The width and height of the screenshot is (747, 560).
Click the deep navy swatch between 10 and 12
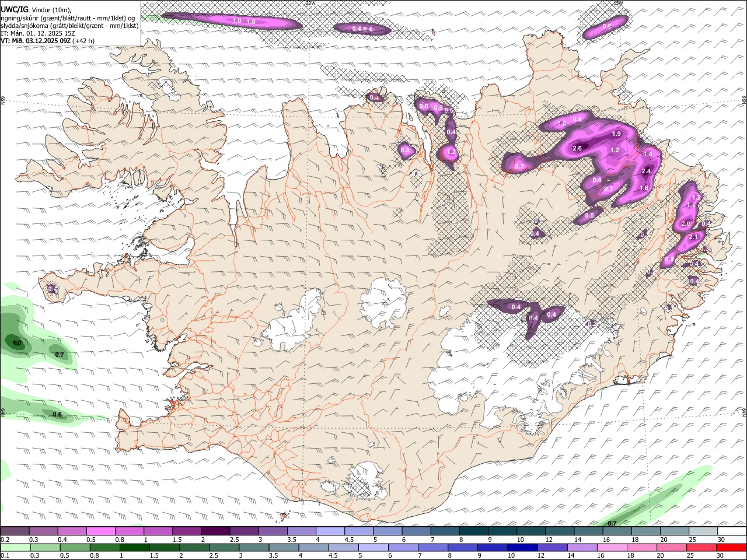click(x=521, y=547)
